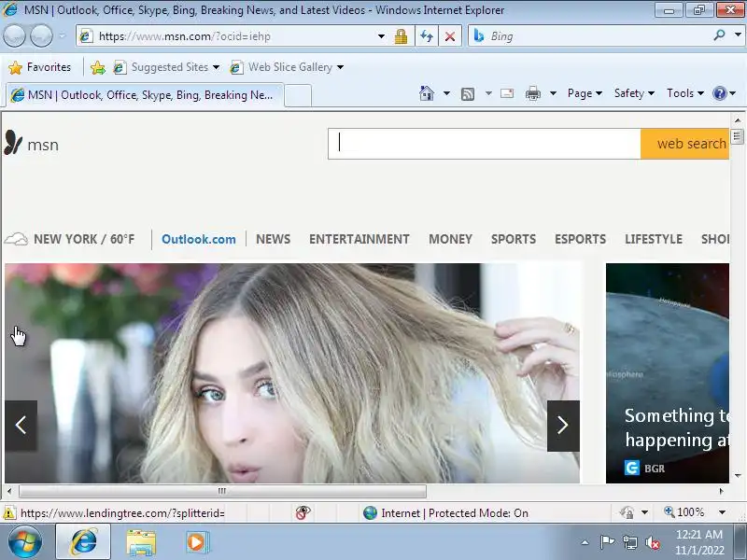Click the security lock icon
747x560 pixels.
pos(401,36)
